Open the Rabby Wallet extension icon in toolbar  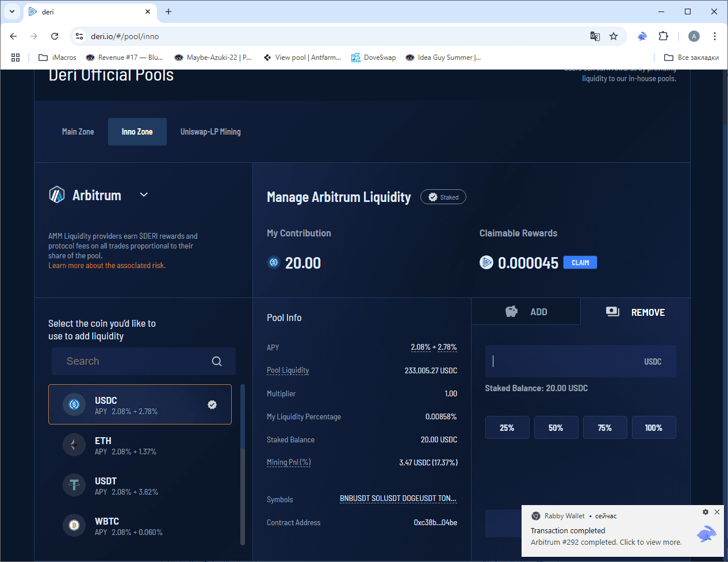point(642,36)
